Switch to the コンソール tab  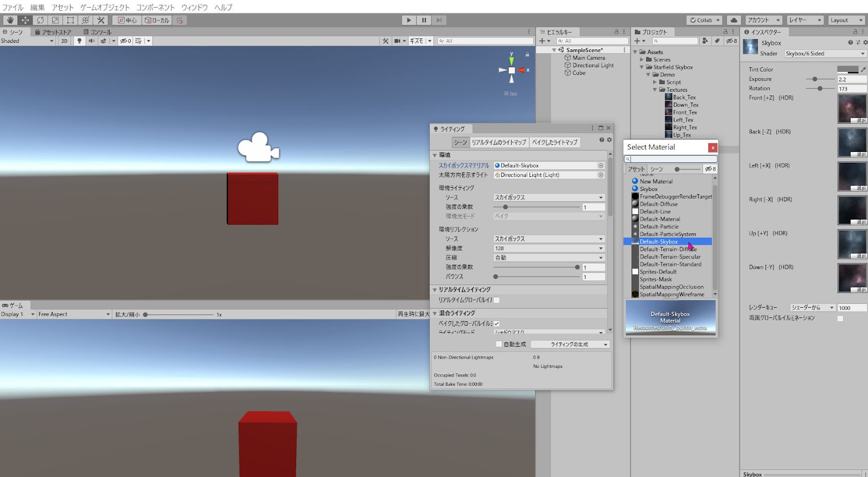(98, 32)
